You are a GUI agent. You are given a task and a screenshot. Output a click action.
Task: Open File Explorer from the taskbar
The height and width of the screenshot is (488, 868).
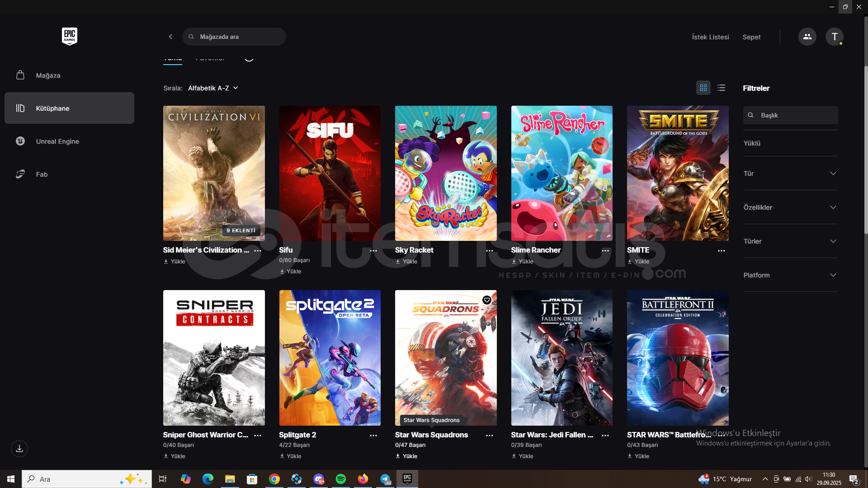[230, 479]
